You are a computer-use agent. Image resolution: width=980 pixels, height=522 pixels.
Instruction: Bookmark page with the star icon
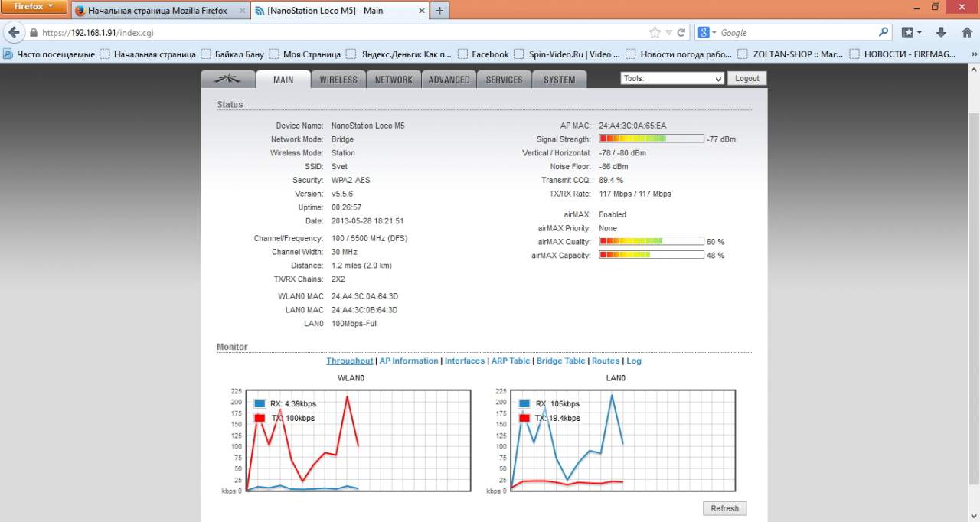point(655,33)
